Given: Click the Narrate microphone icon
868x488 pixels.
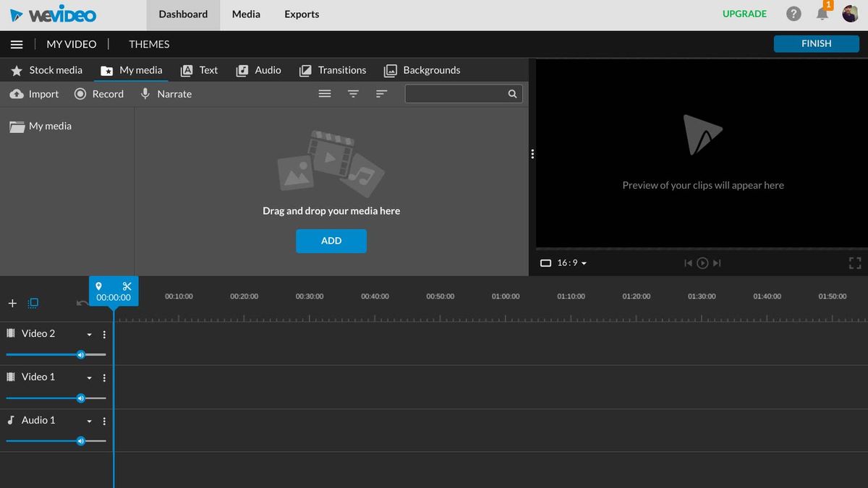Looking at the screenshot, I should click(x=144, y=93).
